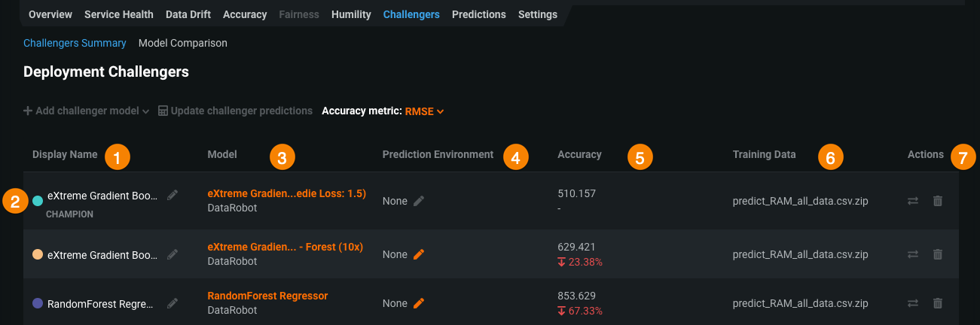The height and width of the screenshot is (325, 980).
Task: Click swap icon for Forest (10x) challenger
Action: pyautogui.click(x=913, y=254)
